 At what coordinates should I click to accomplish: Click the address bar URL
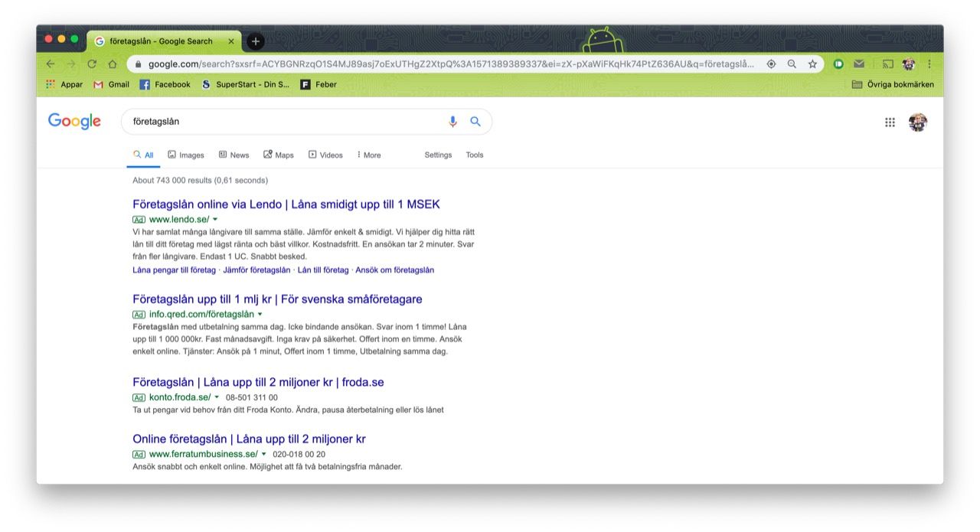coord(451,64)
